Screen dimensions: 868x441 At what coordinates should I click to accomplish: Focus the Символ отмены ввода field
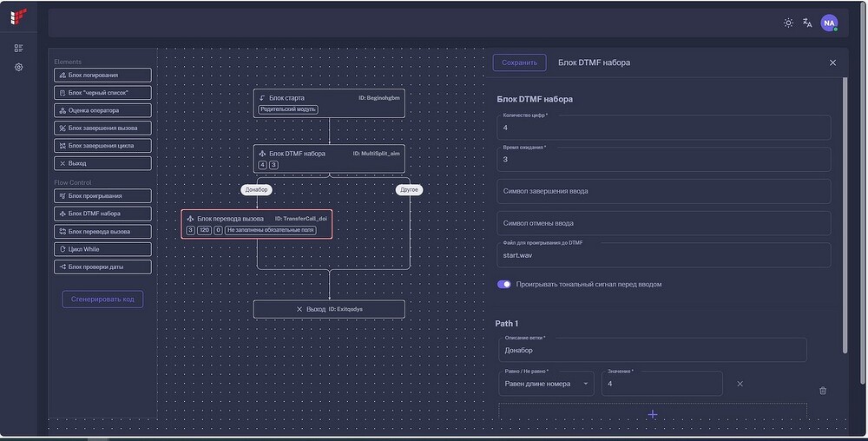coord(664,223)
